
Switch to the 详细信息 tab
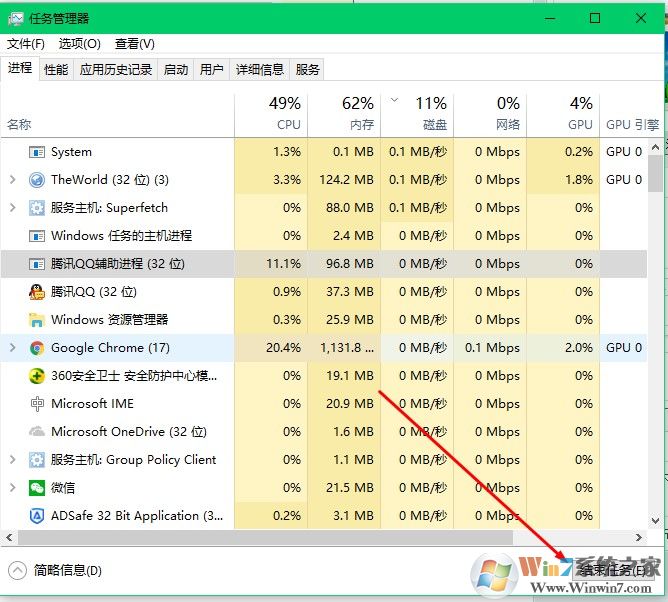(x=260, y=69)
